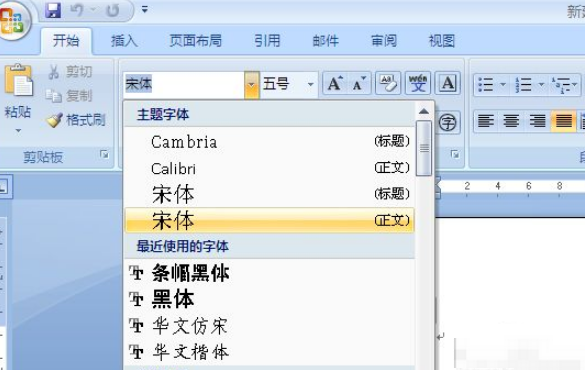
Task: Open multilevel list dropdown arrow
Action: tap(575, 85)
